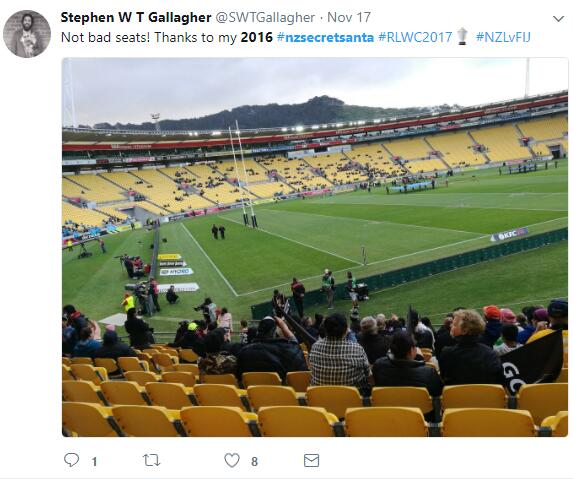Open the #nzsecretsanta hashtag

pyautogui.click(x=325, y=37)
